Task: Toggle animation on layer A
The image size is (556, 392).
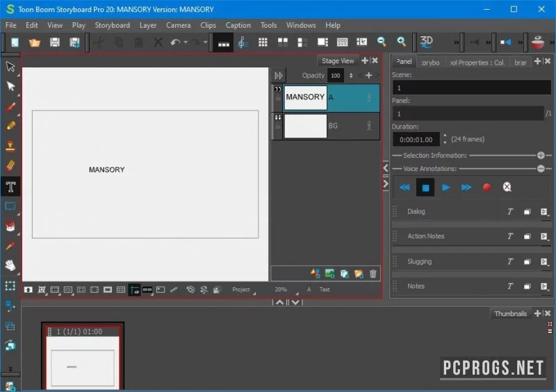Action: tap(369, 97)
